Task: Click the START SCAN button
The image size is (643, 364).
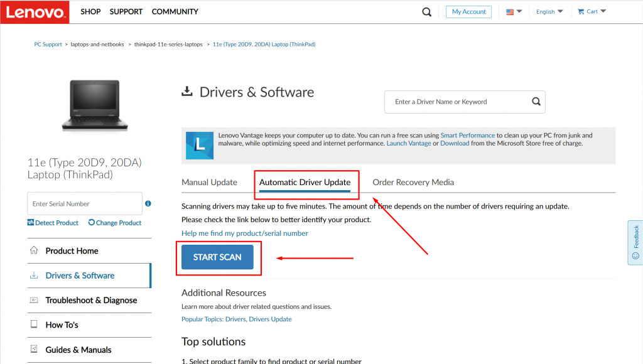Action: (219, 257)
